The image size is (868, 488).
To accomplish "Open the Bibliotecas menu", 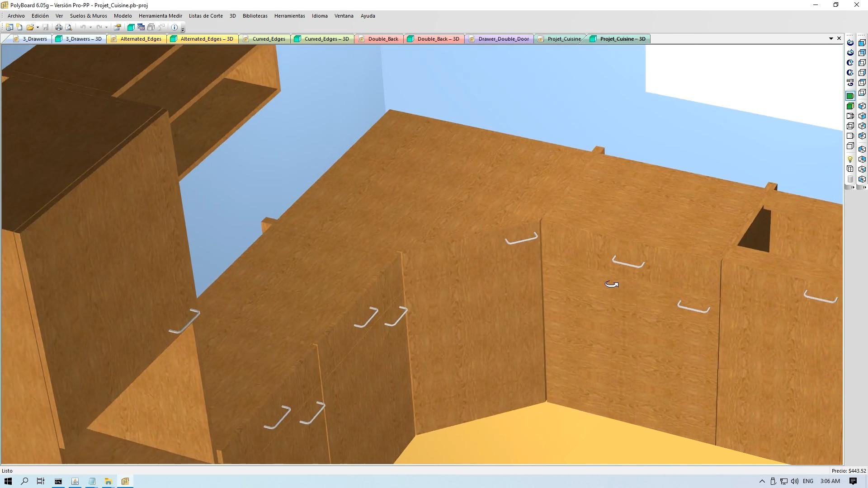I will click(x=255, y=16).
